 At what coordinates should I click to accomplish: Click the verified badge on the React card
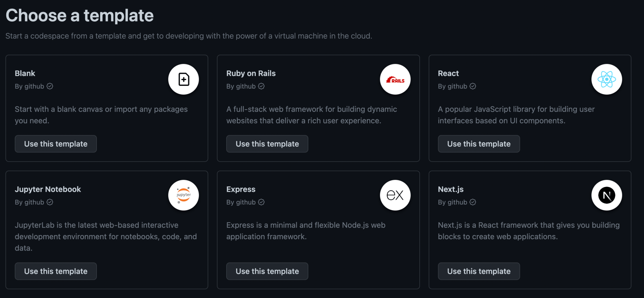pyautogui.click(x=473, y=86)
